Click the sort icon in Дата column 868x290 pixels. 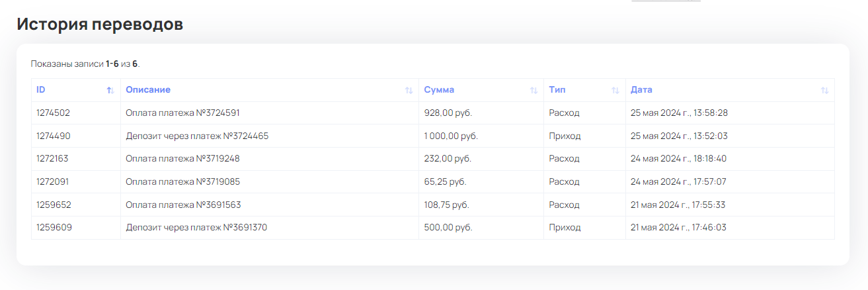click(x=824, y=90)
